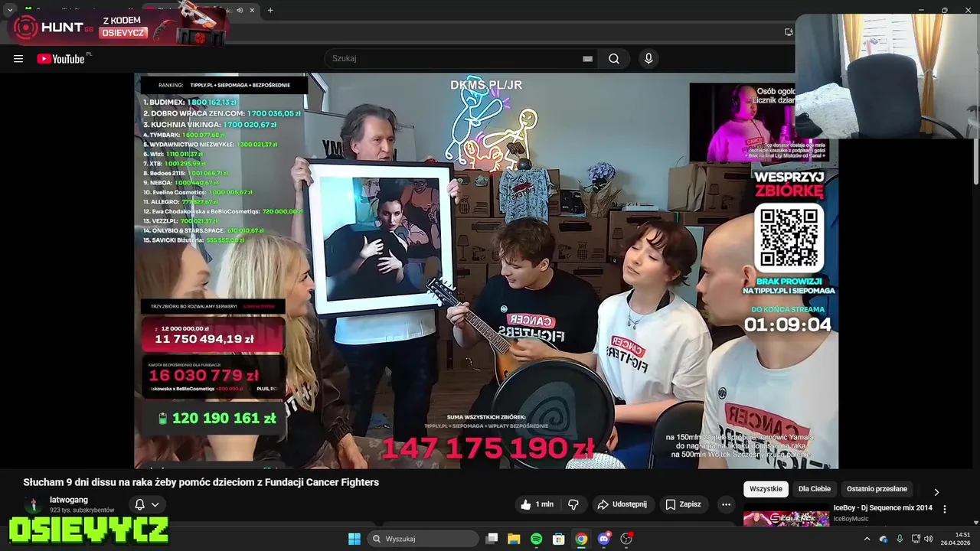Open Windows Start menu
The image size is (980, 551).
(x=354, y=539)
